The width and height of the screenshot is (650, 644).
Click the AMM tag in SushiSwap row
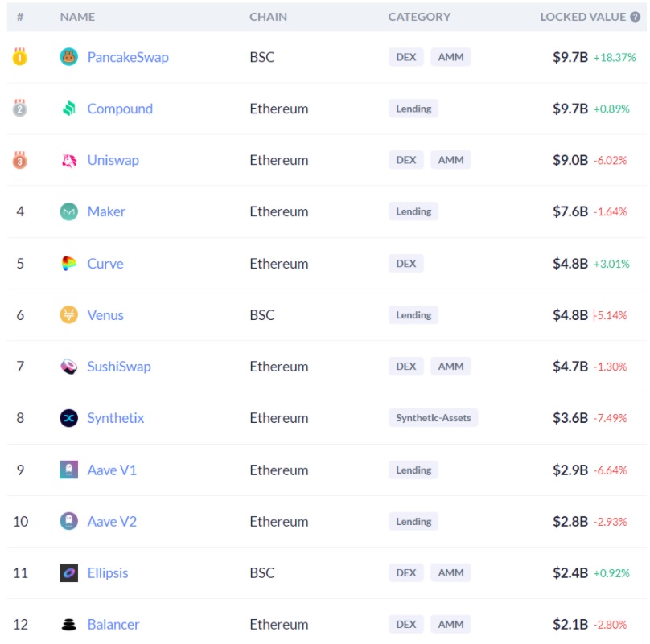[x=450, y=367]
